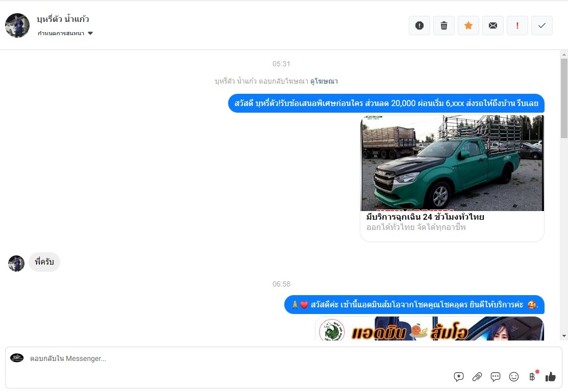Flag conversation with red exclamation icon
The image size is (568, 392).
pos(517,25)
